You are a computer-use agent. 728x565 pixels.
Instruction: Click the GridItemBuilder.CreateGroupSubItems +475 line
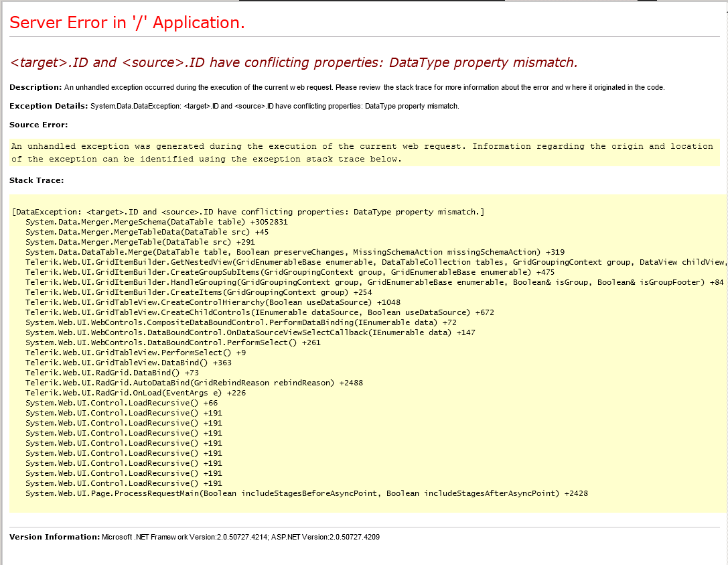coord(290,272)
